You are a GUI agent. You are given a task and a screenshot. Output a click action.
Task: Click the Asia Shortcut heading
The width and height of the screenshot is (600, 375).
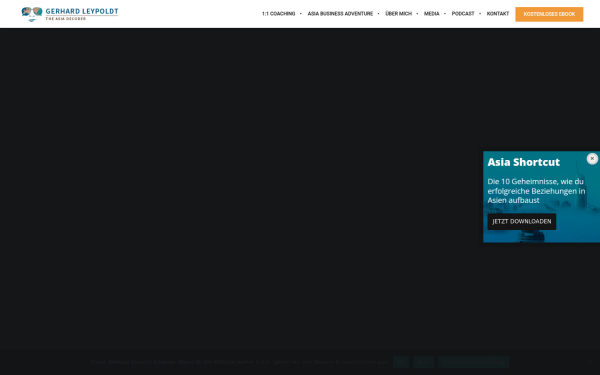(x=523, y=162)
